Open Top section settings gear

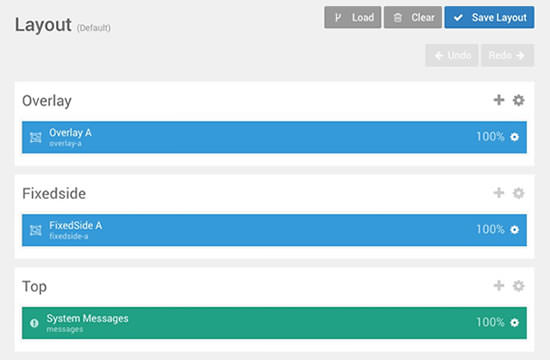click(518, 286)
